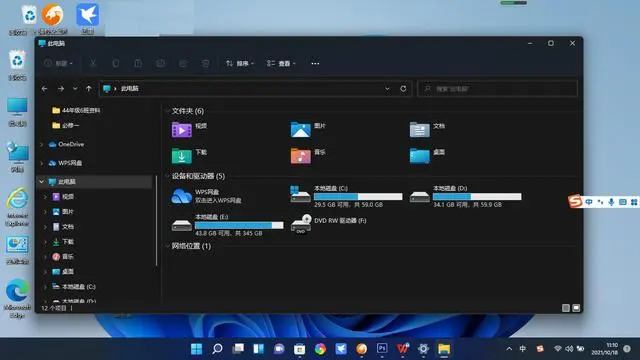The width and height of the screenshot is (640, 360).
Task: Click the Share icon in Explorer toolbar
Action: pyautogui.click(x=183, y=63)
